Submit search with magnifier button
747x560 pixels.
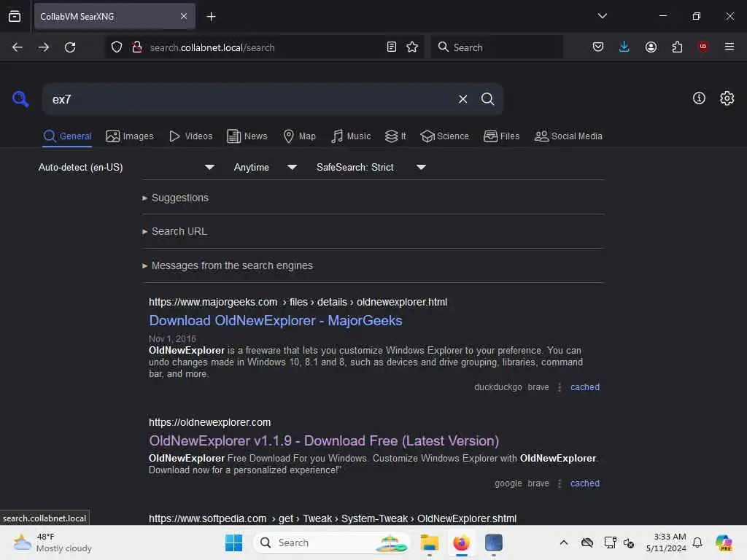click(x=487, y=99)
